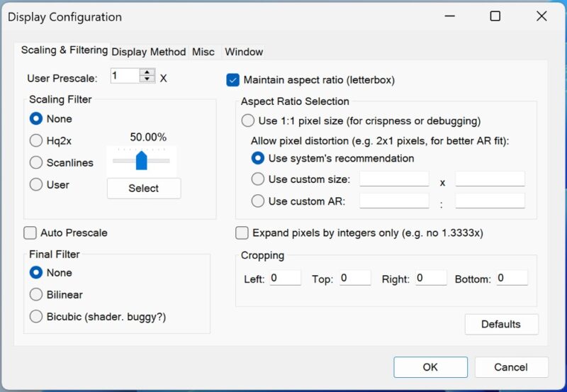Select User scaling filter radio button
Viewport: 567px width, 392px height.
36,184
